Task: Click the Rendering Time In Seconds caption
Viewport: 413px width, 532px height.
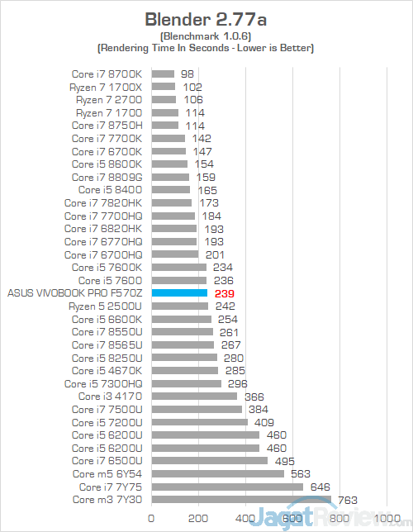Action: point(206,48)
